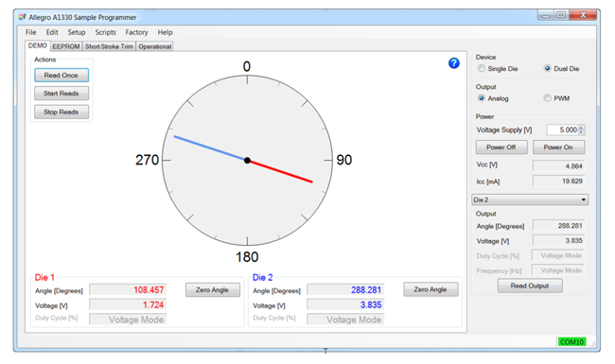
Task: Click right panel Frequency [Hz] field
Action: 558,270
